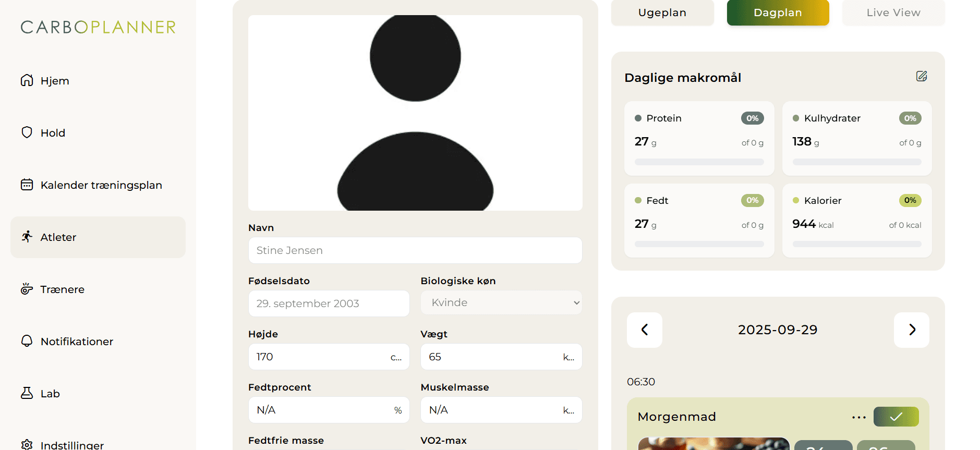
Task: Click the Fødselsdato field
Action: click(x=329, y=303)
